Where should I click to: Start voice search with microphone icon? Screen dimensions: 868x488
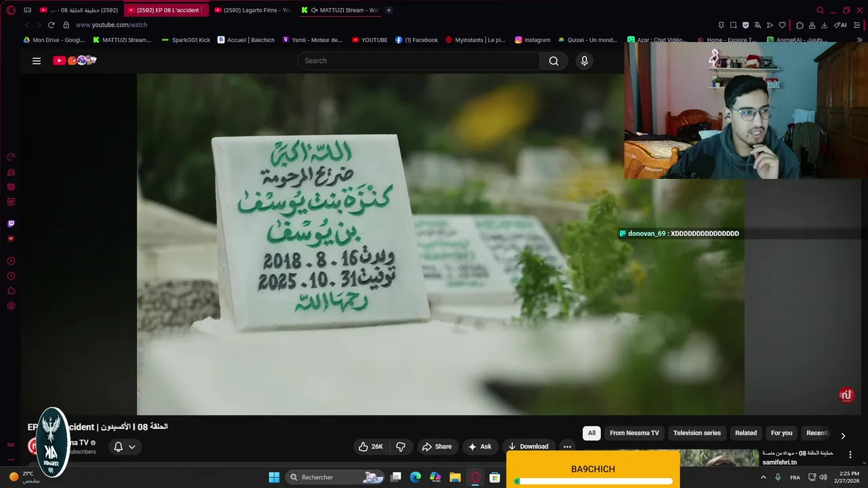pyautogui.click(x=585, y=61)
